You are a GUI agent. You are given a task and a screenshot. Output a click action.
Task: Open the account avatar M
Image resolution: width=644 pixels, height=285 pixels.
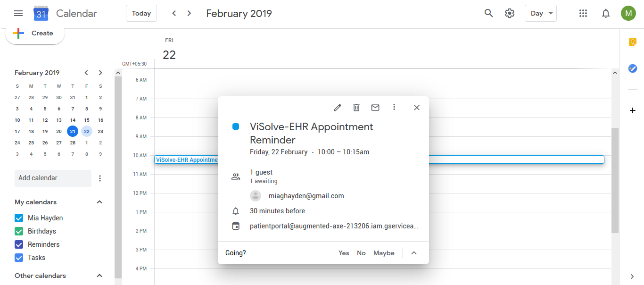[x=628, y=13]
